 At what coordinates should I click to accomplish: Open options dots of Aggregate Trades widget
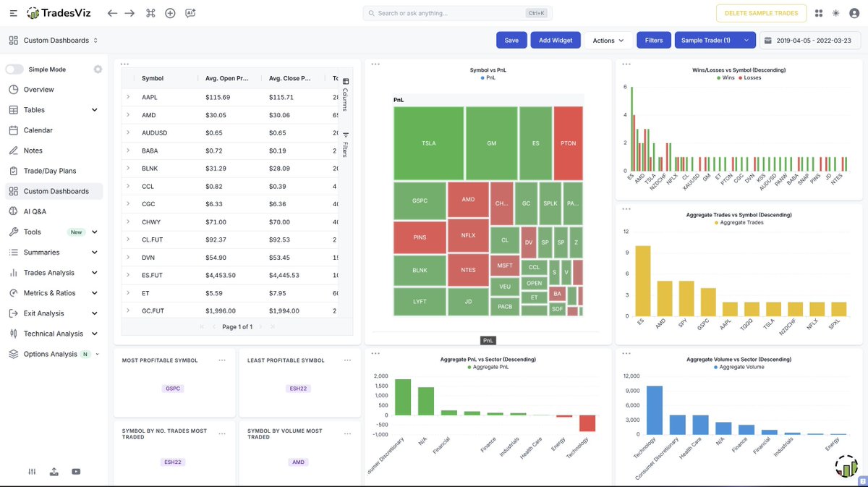coord(626,209)
